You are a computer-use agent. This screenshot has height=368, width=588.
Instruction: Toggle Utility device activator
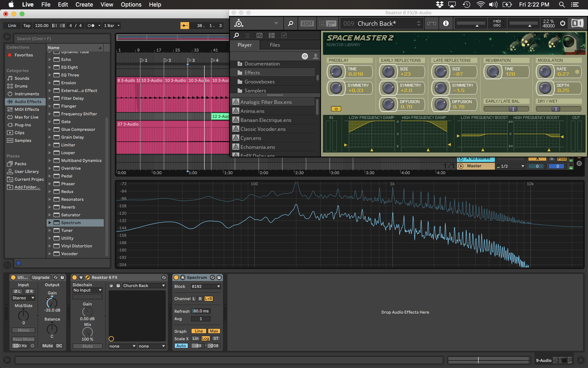coord(13,277)
